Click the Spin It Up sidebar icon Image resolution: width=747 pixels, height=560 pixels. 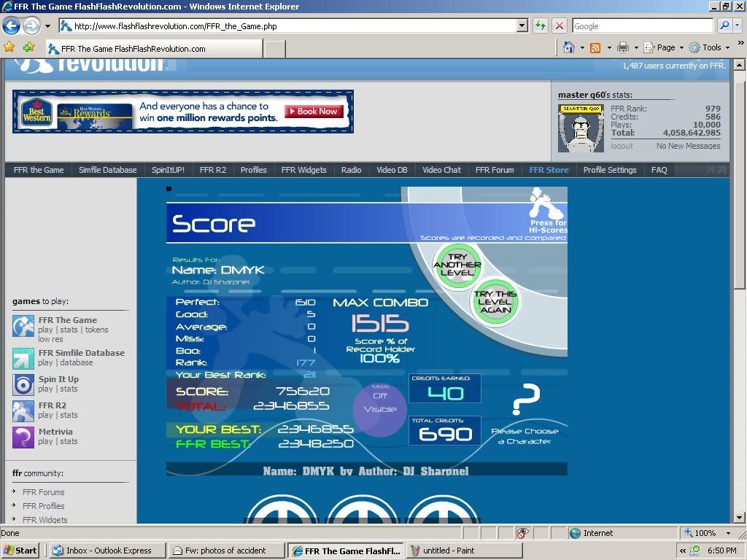coord(23,384)
